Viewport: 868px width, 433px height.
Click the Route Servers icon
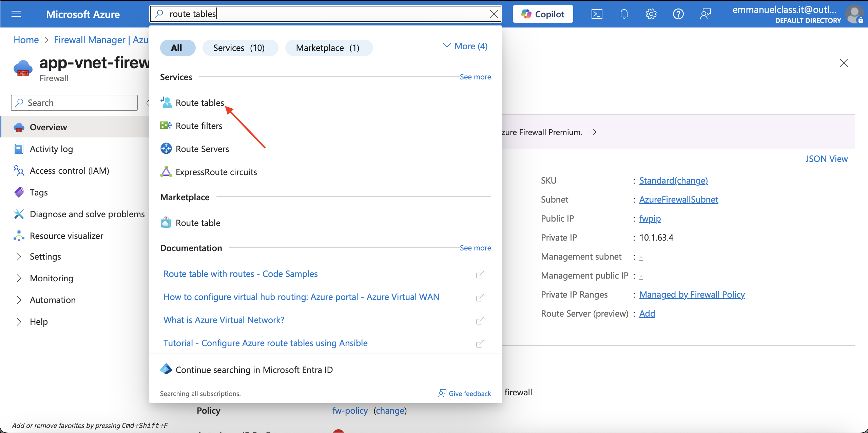166,149
